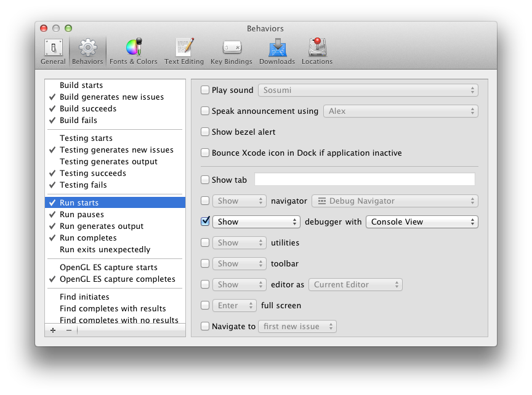Open the Enter full screen dropdown
The image size is (532, 395).
pos(235,306)
